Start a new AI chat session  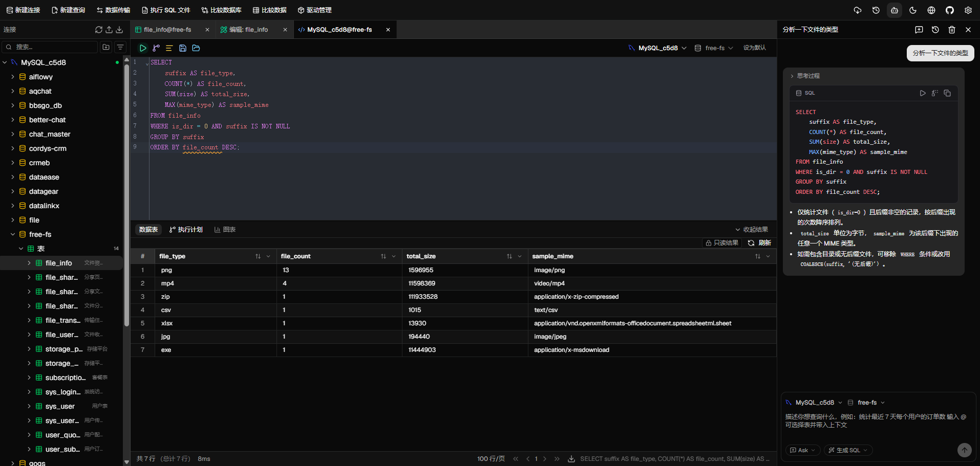[919, 30]
